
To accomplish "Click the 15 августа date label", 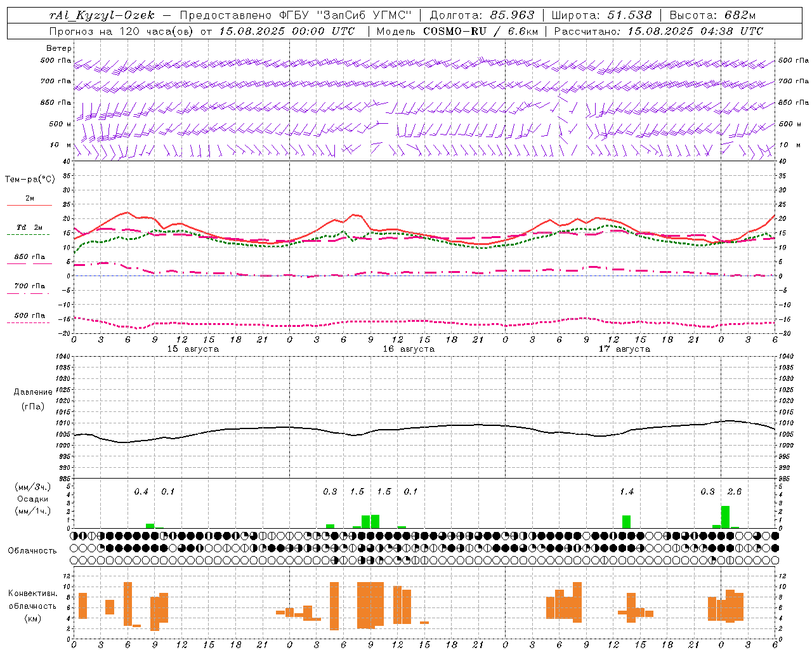I will click(193, 349).
